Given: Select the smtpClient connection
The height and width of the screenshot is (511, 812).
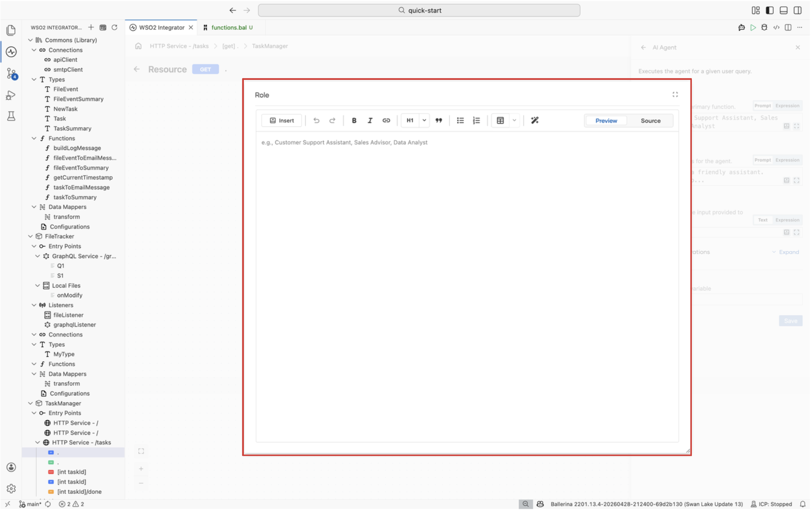Looking at the screenshot, I should pyautogui.click(x=68, y=70).
